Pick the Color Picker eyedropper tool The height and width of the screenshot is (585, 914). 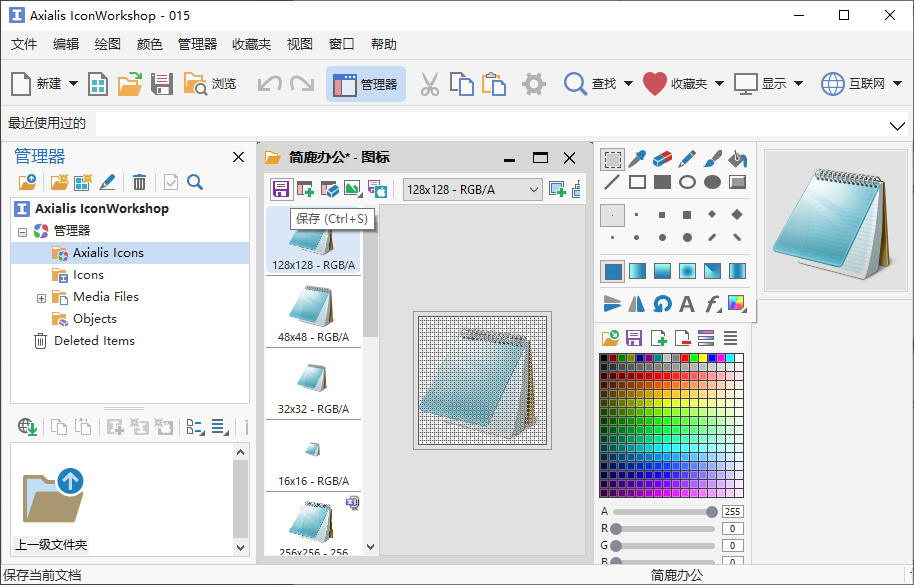click(x=637, y=159)
